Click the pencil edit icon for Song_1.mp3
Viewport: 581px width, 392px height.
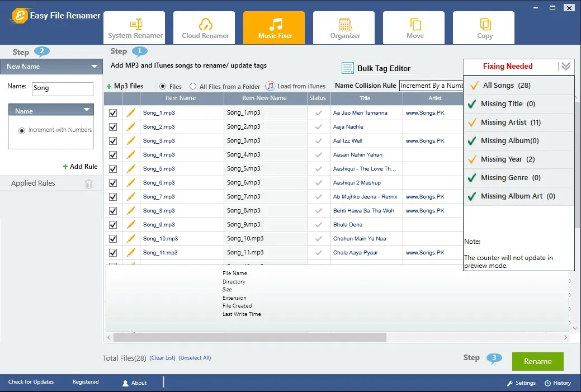coord(131,113)
